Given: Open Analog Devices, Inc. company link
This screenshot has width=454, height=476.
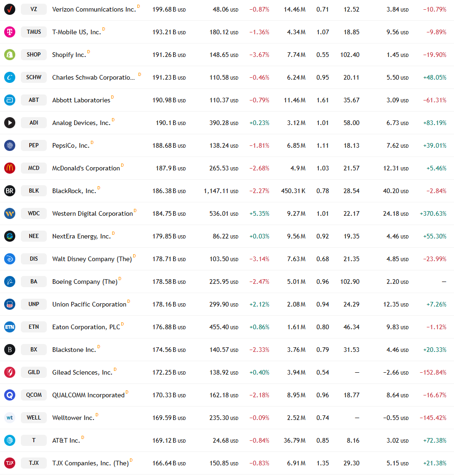Looking at the screenshot, I should click(81, 123).
